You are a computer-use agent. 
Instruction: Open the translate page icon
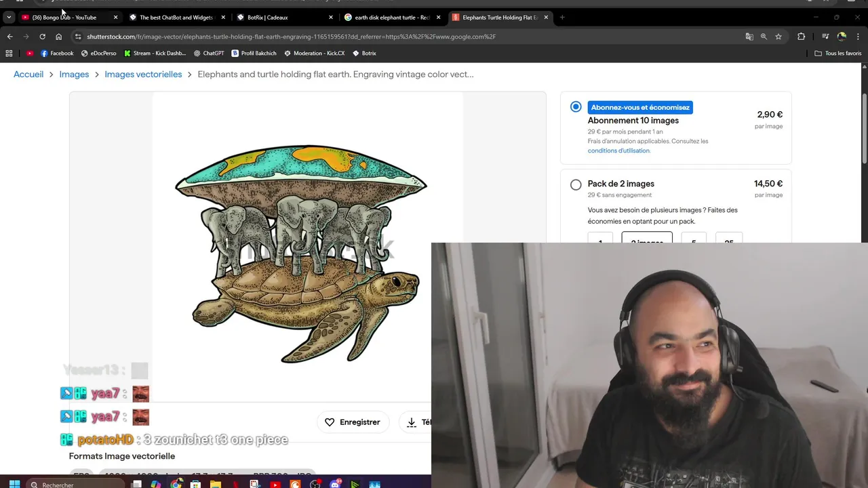[x=749, y=37]
